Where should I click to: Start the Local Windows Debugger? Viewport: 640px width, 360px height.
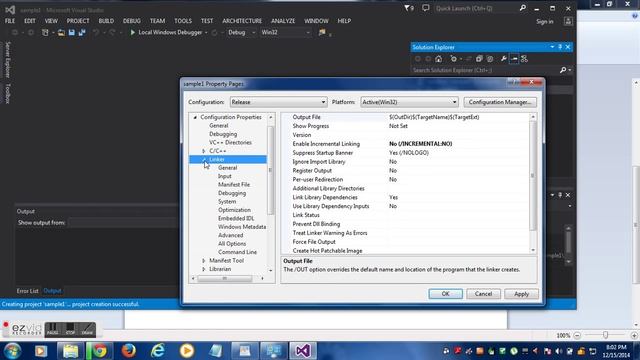(167, 32)
